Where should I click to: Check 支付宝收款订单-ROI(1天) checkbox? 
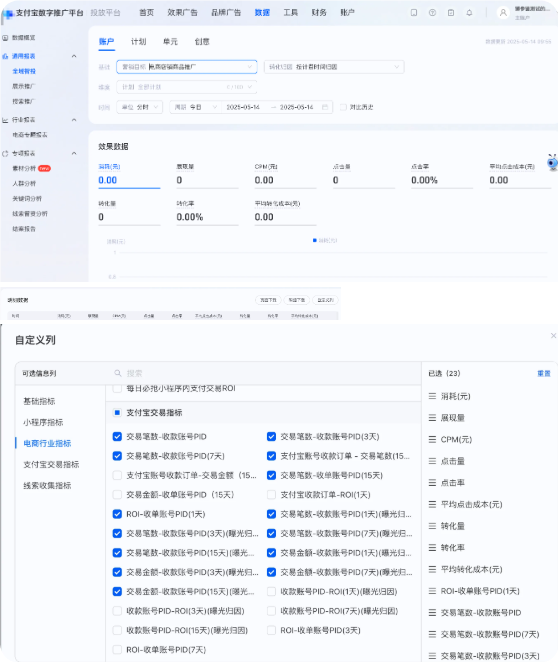click(x=271, y=494)
